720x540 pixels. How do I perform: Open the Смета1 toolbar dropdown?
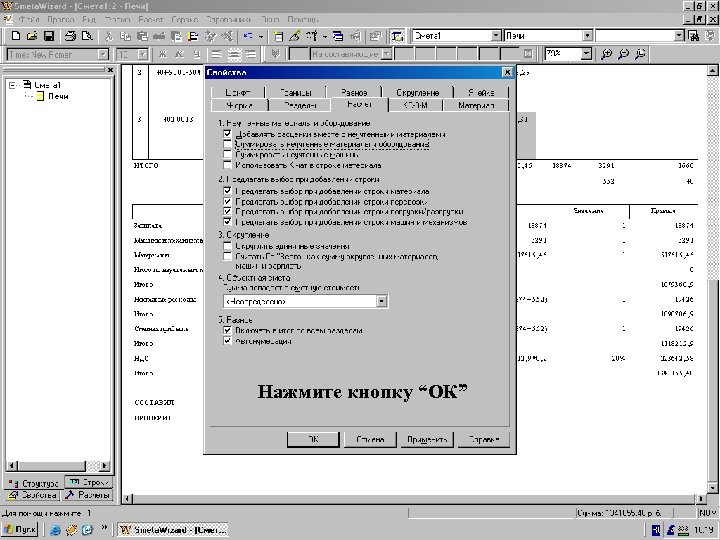(495, 35)
